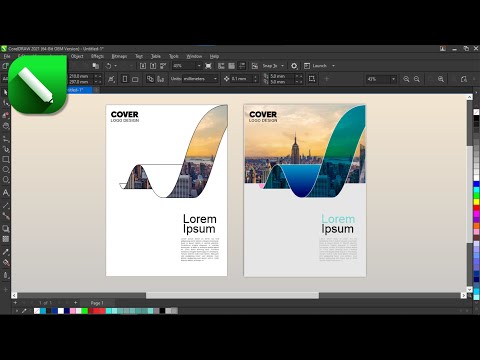Select the Crop tool

[6, 115]
